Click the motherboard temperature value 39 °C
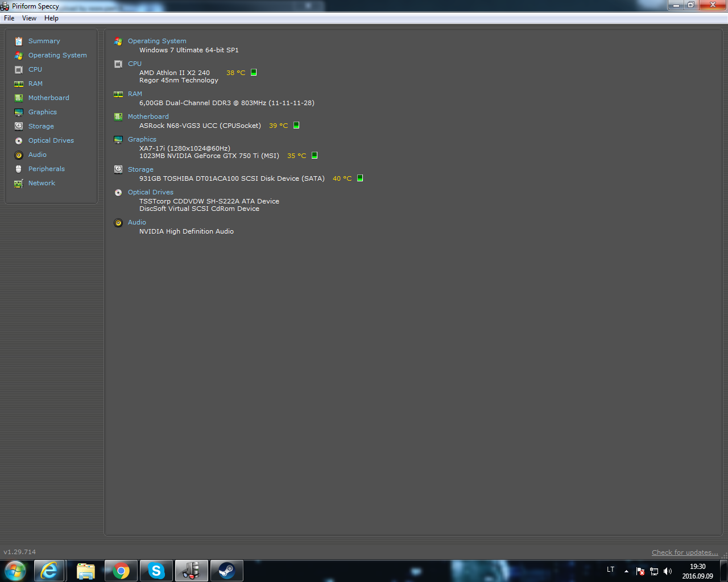 point(278,126)
